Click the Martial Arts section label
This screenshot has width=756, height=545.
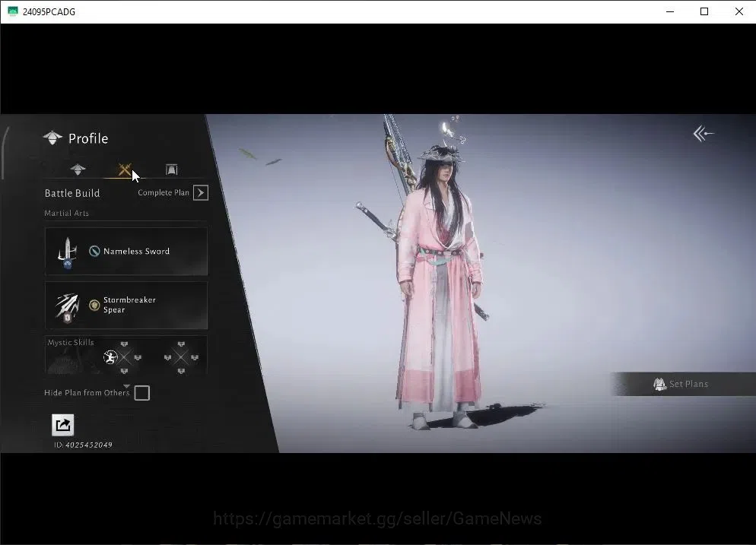[x=66, y=213]
